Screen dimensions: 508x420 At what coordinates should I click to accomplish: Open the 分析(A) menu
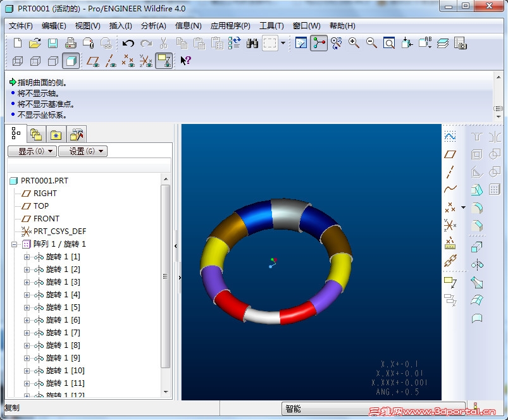153,26
